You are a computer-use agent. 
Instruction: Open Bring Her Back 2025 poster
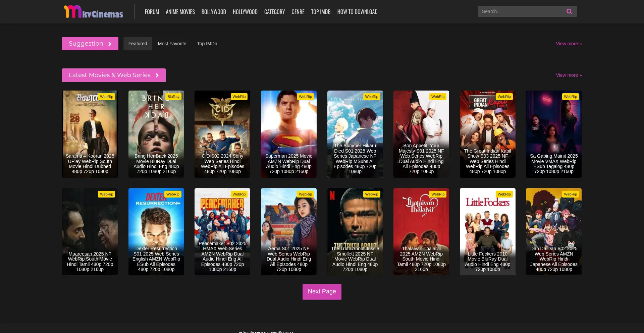156,134
